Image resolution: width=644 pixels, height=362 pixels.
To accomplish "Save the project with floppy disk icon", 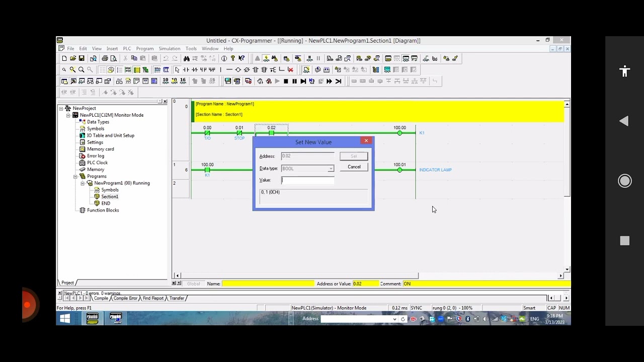I will tap(82, 58).
